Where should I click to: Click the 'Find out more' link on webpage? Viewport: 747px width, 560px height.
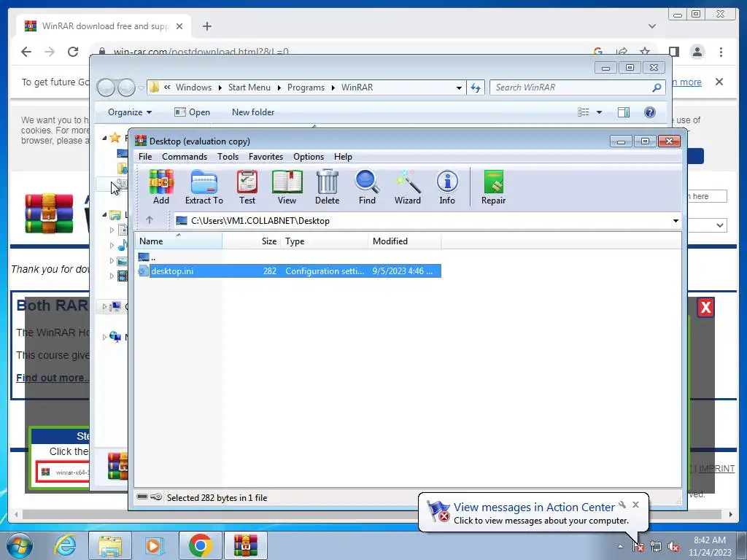point(52,378)
